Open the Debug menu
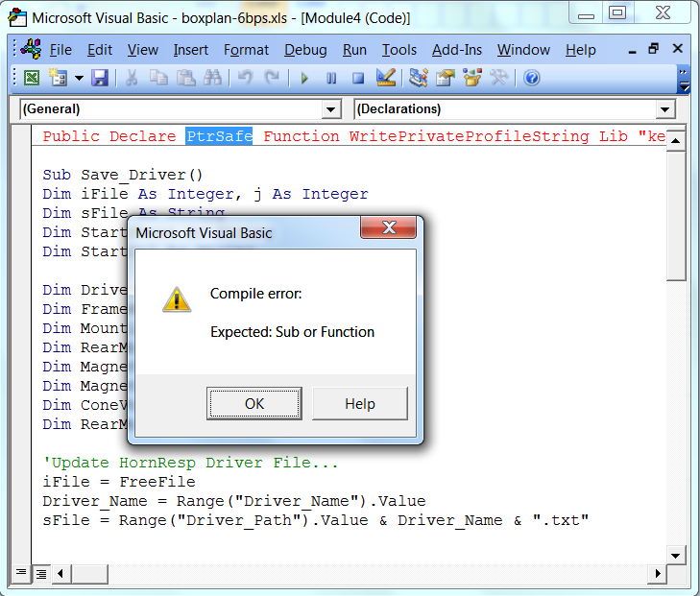 click(305, 50)
